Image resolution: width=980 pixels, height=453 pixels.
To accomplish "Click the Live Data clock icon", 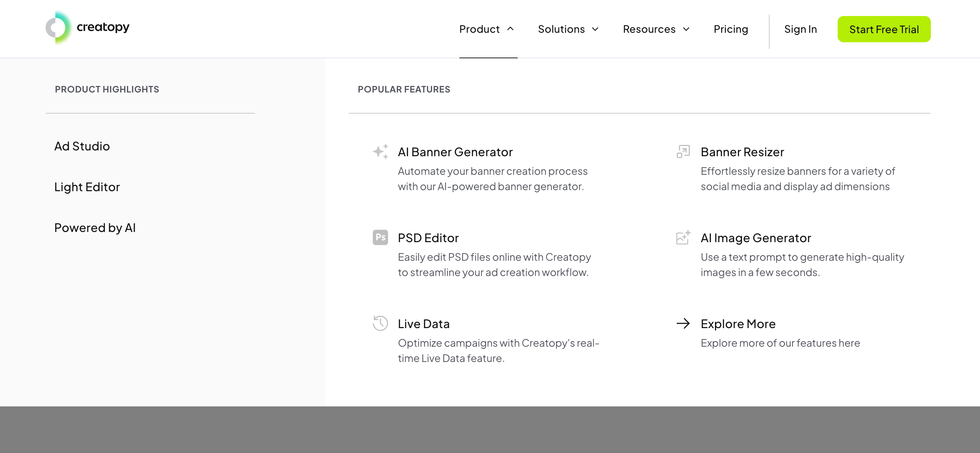I will point(380,323).
